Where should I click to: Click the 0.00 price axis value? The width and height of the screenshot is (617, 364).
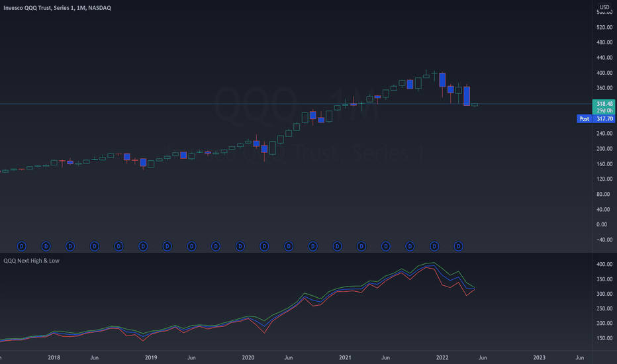pyautogui.click(x=602, y=224)
